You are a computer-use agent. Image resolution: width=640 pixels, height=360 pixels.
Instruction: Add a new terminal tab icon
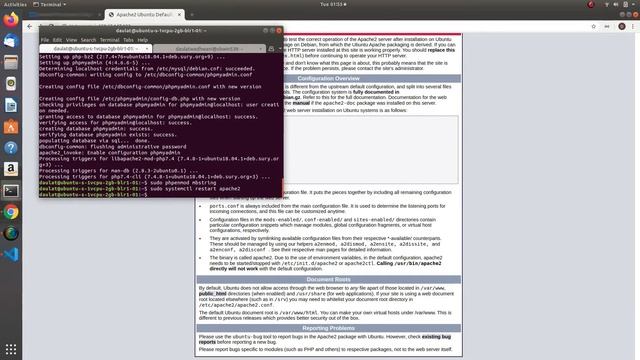point(271,49)
